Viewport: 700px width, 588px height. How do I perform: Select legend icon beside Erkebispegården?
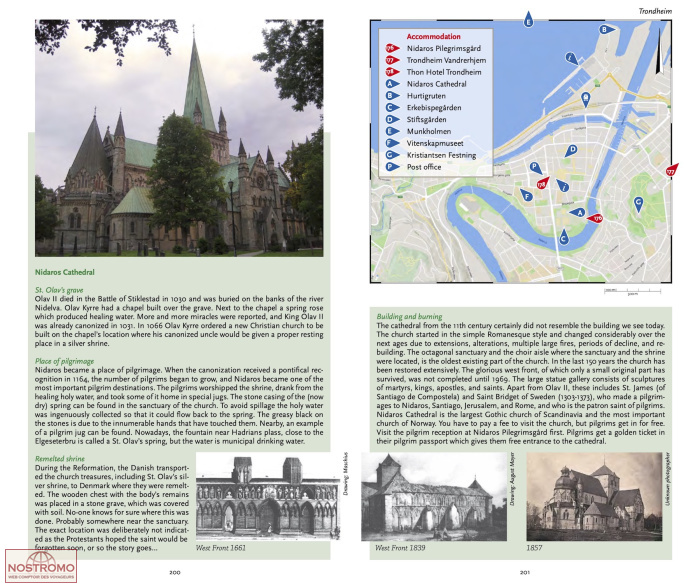[392, 108]
